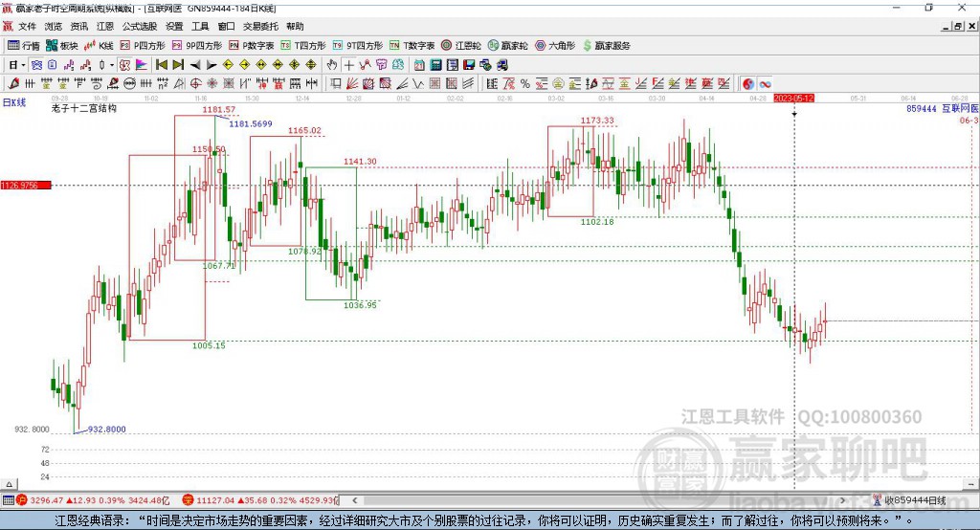Click the up triangle button at bottom-left

pos(9,485)
